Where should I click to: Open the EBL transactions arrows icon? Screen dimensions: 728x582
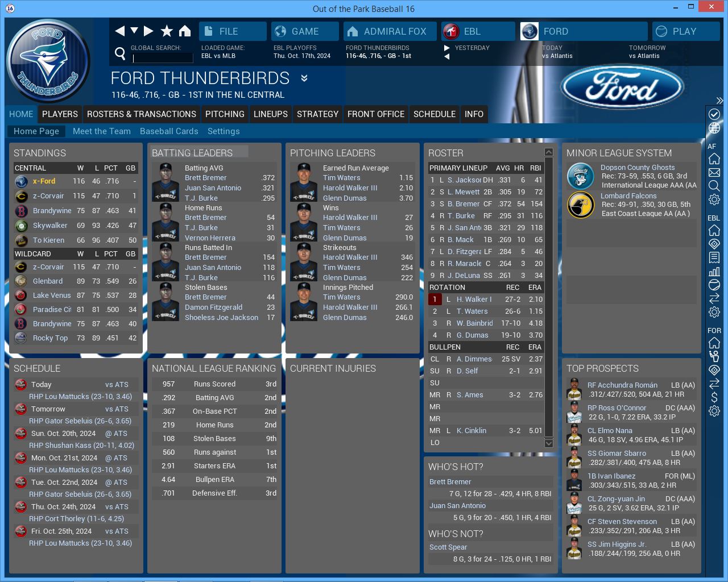click(x=714, y=298)
